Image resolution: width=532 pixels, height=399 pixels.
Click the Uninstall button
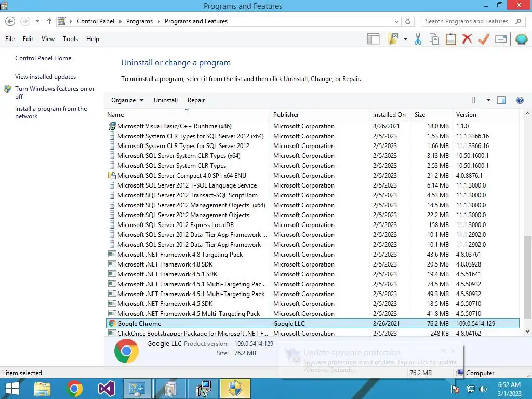click(166, 100)
